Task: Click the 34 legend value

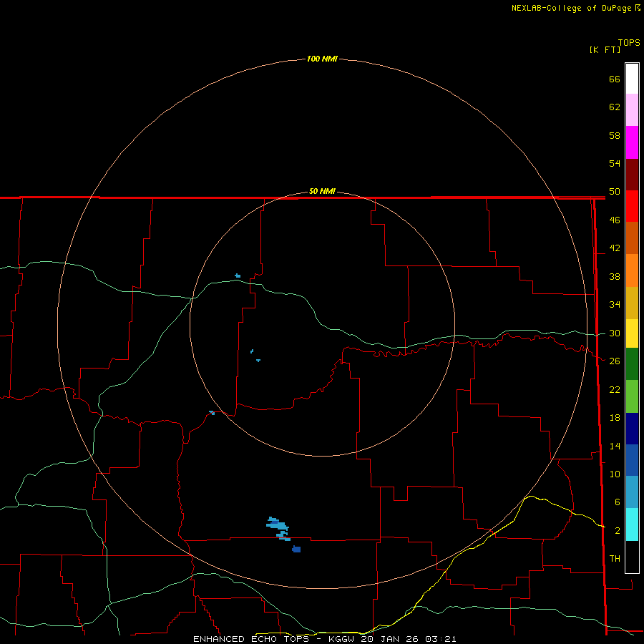Action: click(x=615, y=305)
